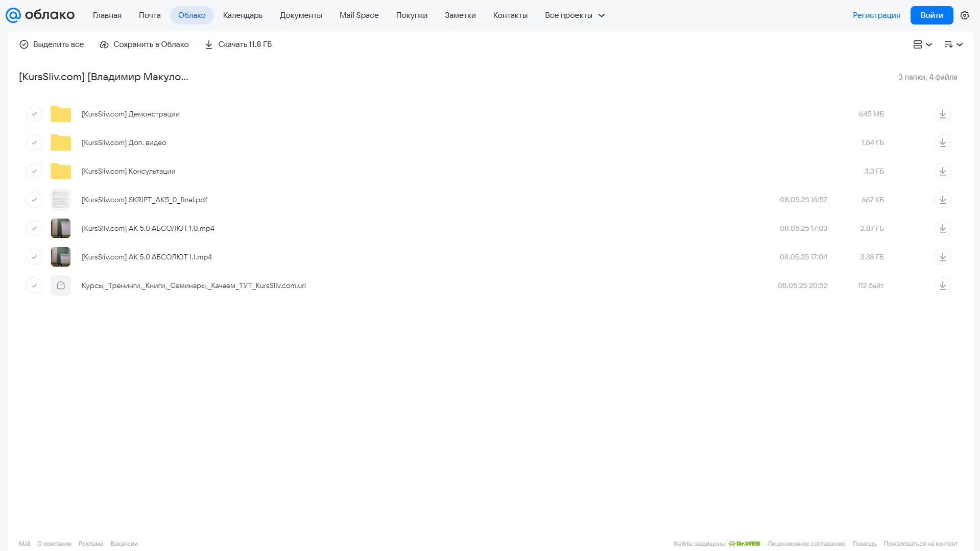Open settings gear icon in the header
Viewport: 980px width, 551px height.
[x=965, y=15]
